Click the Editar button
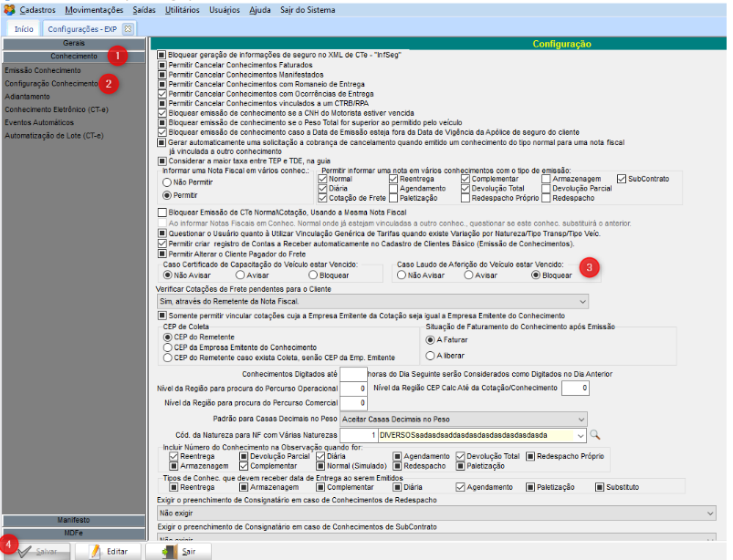The width and height of the screenshot is (733, 560). pyautogui.click(x=110, y=552)
